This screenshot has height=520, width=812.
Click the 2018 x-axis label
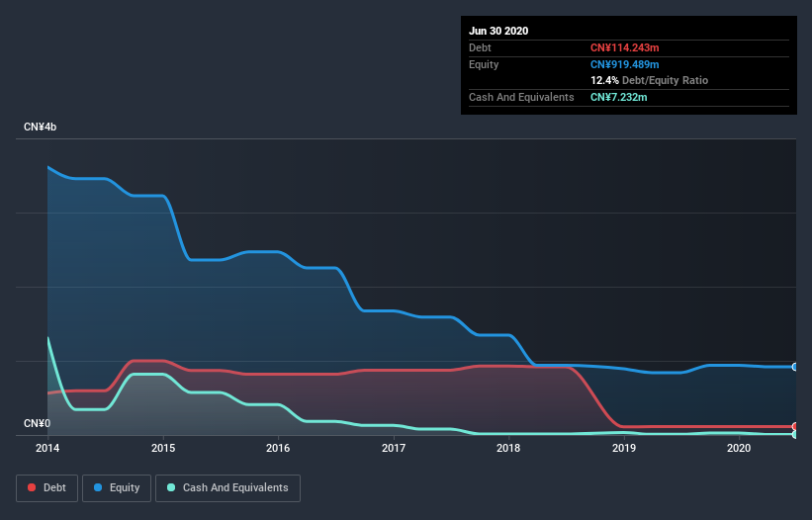[508, 448]
